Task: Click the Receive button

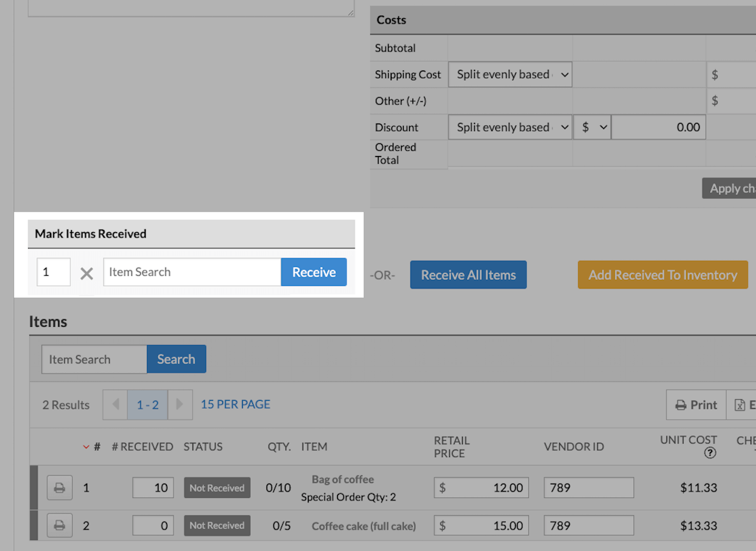Action: 313,272
